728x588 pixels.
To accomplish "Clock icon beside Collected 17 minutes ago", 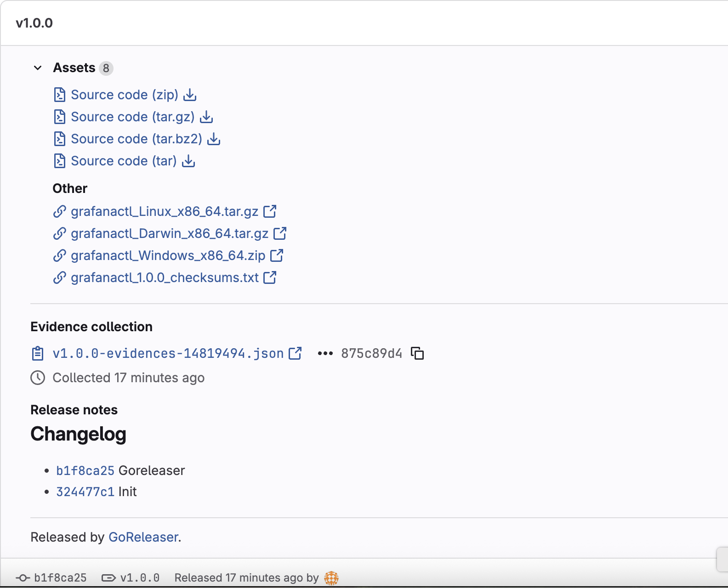I will (38, 378).
